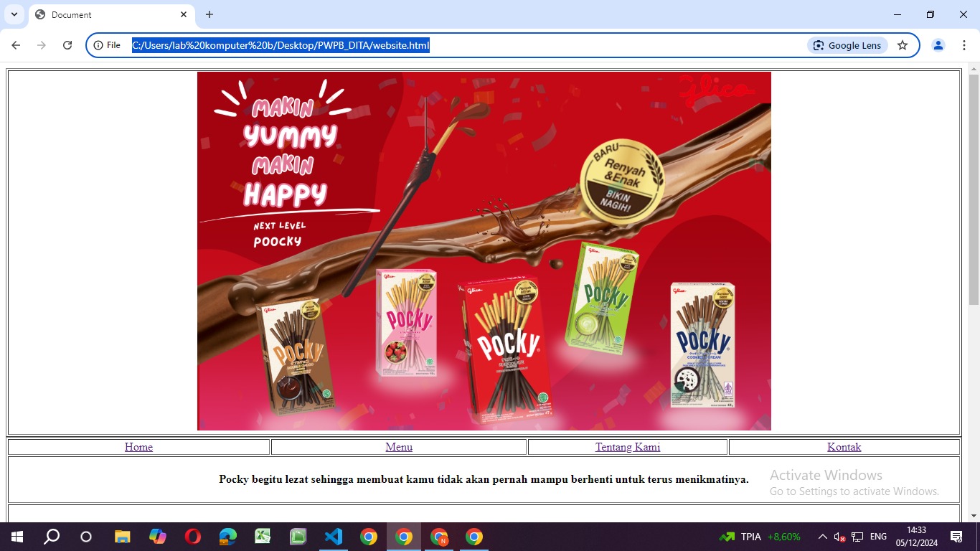
Task: Launch Visual Studio Code from the taskbar
Action: 334,537
